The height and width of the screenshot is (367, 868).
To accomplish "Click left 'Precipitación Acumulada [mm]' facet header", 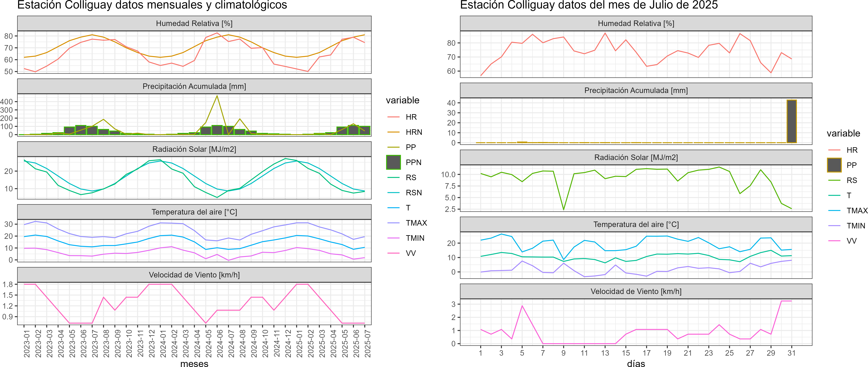I will click(194, 86).
